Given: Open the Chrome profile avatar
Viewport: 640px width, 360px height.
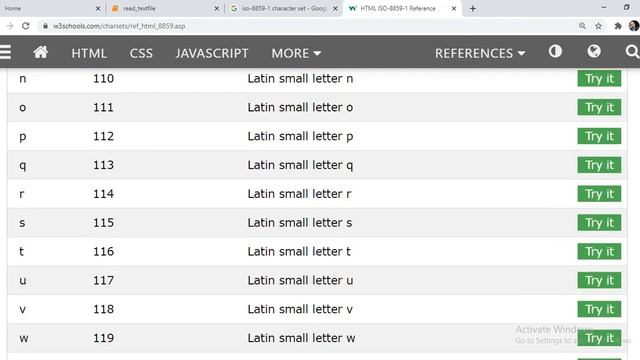Looking at the screenshot, I should point(633,26).
